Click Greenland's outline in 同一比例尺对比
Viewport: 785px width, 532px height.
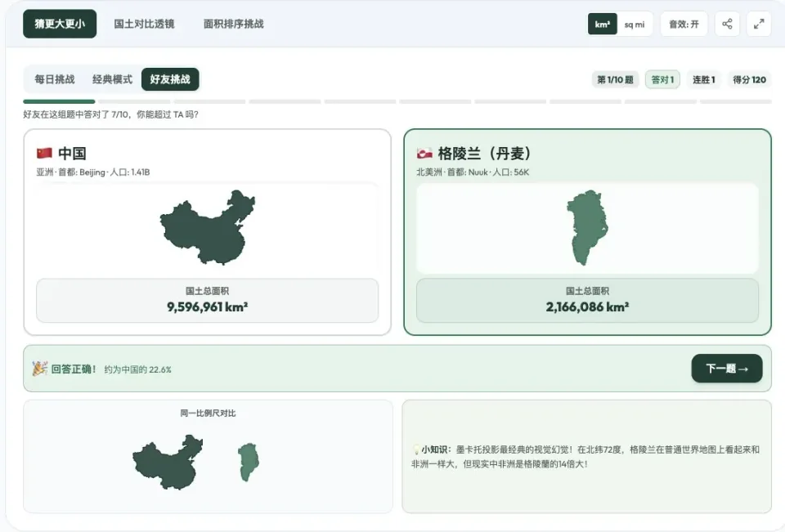[249, 463]
